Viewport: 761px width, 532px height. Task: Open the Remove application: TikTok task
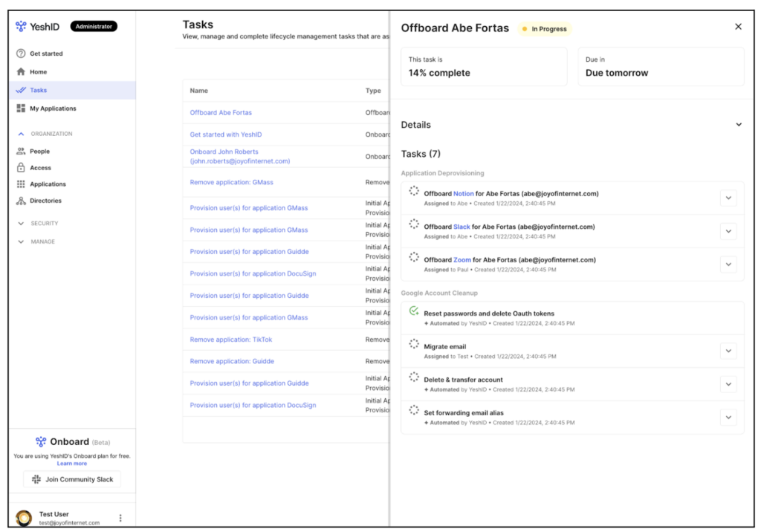coord(231,340)
